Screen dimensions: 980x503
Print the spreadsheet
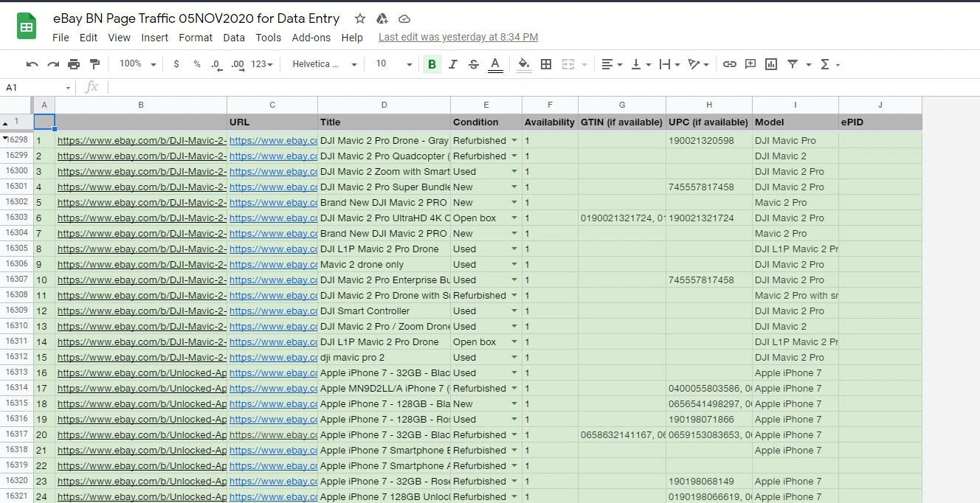[x=74, y=64]
